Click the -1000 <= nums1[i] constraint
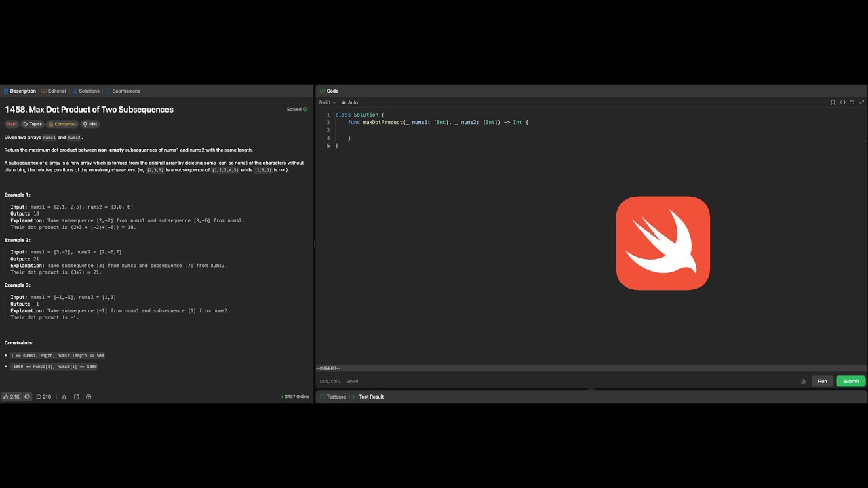Screen dimensions: 868x488 click(x=54, y=367)
